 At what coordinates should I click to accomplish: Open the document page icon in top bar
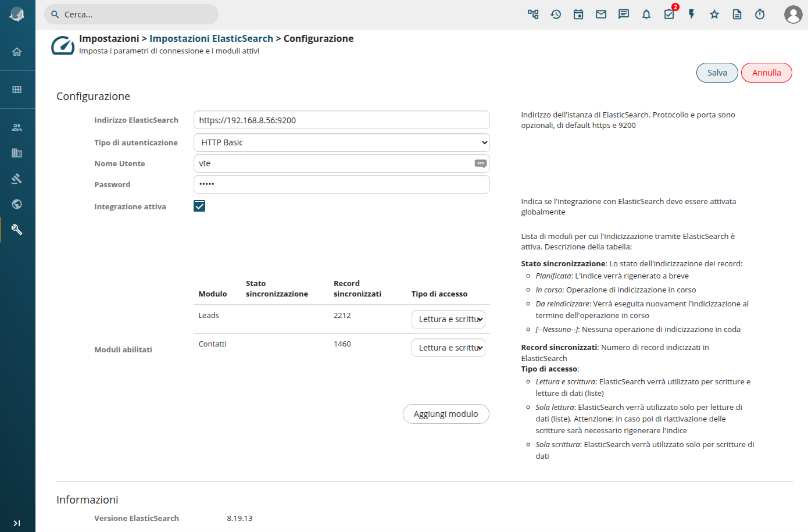click(x=737, y=15)
